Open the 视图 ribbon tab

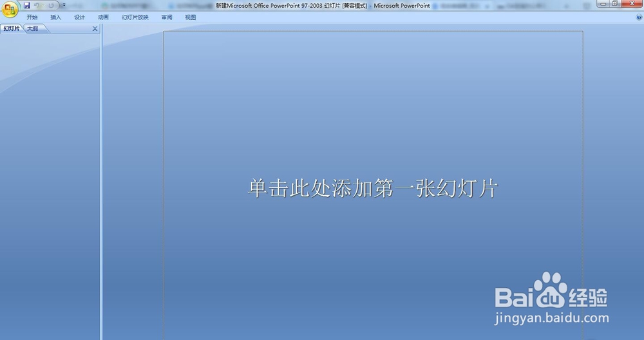pyautogui.click(x=191, y=17)
